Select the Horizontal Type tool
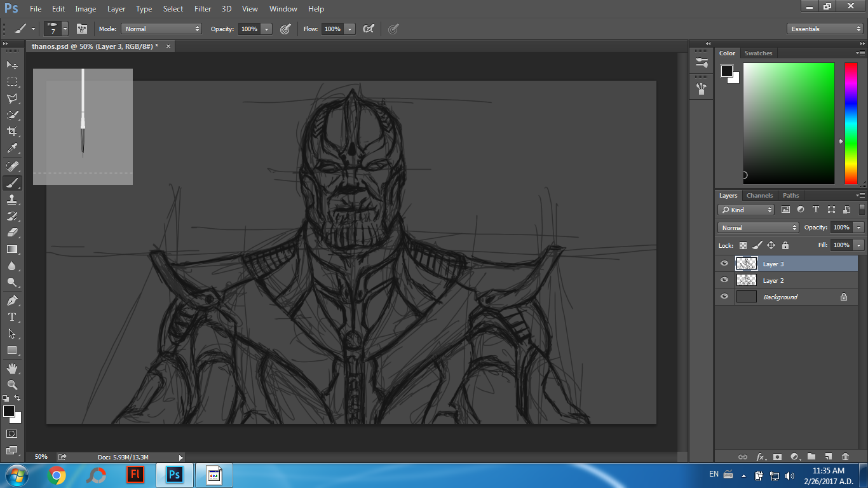Screen dimensions: 868x488 [x=12, y=316]
